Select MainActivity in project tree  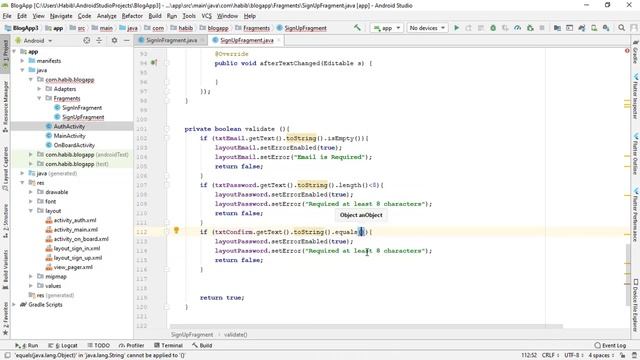69,136
